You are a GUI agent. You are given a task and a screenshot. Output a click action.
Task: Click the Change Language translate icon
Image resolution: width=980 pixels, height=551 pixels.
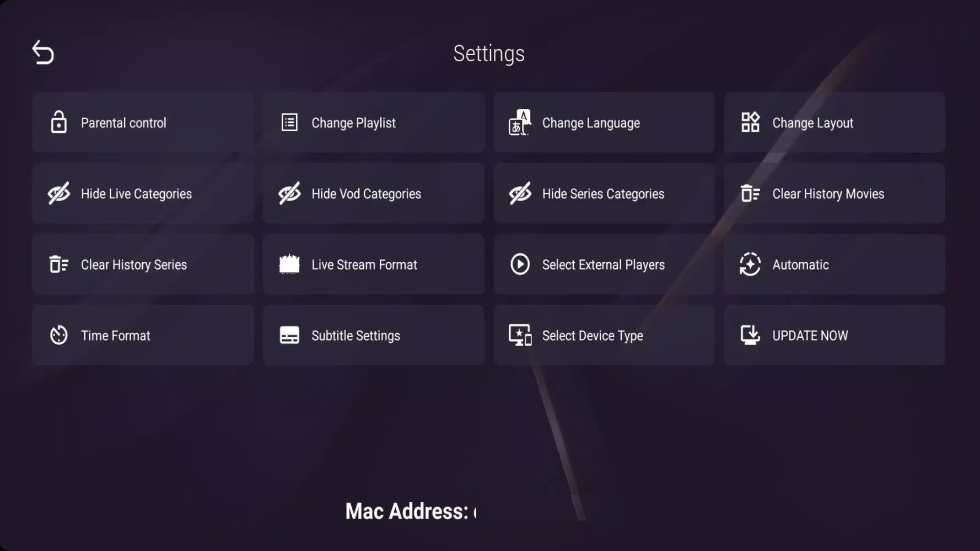tap(519, 122)
